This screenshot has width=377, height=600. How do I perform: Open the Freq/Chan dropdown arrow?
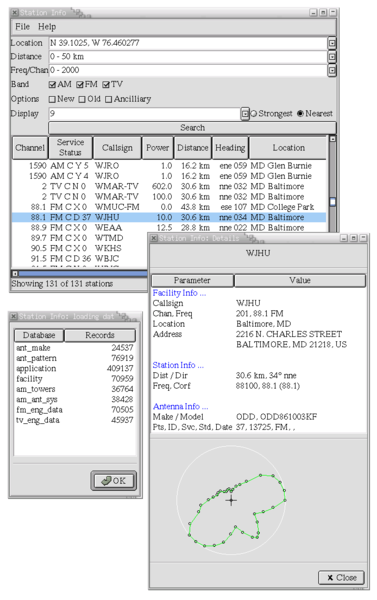(x=332, y=70)
